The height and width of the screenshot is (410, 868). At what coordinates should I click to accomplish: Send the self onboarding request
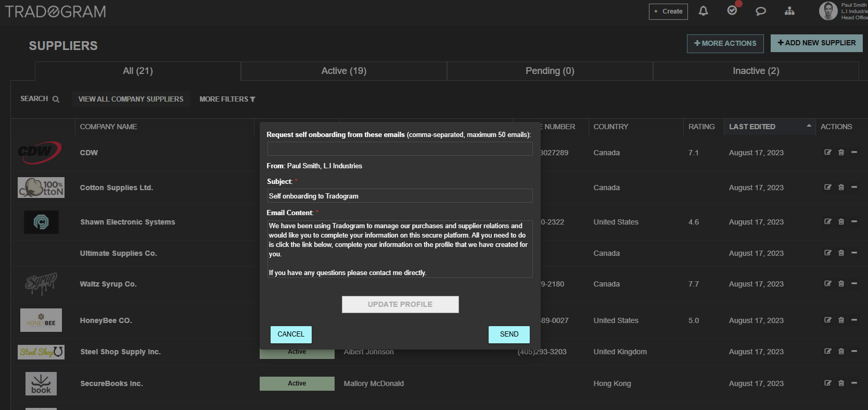click(x=509, y=334)
